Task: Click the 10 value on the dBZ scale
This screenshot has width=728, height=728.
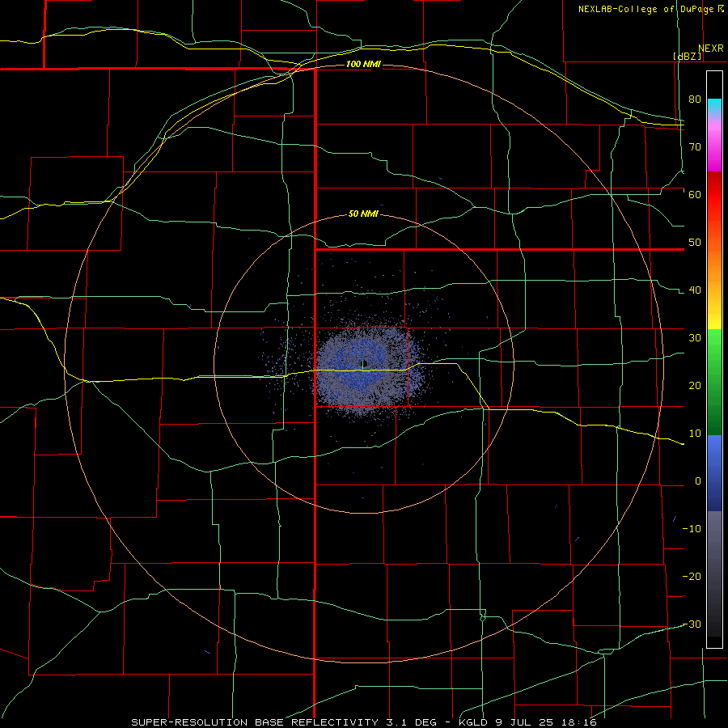Action: tap(695, 434)
